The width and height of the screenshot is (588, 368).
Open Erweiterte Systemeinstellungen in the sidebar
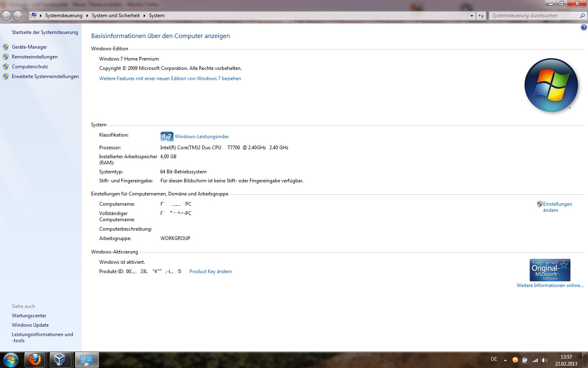(45, 76)
